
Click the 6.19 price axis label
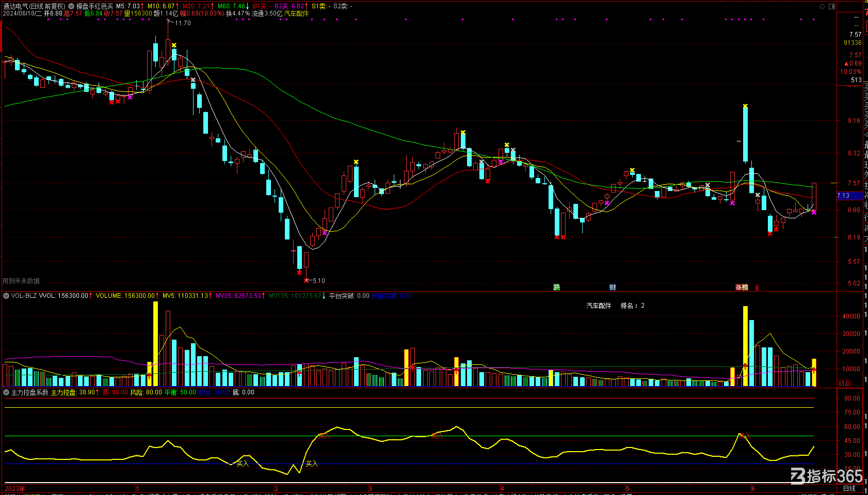click(x=854, y=237)
